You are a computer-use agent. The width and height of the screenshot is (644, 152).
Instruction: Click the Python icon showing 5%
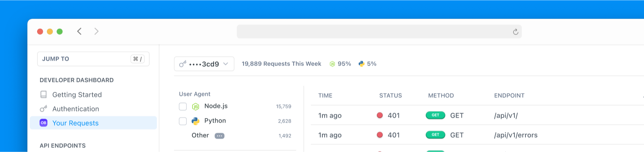[x=361, y=64]
